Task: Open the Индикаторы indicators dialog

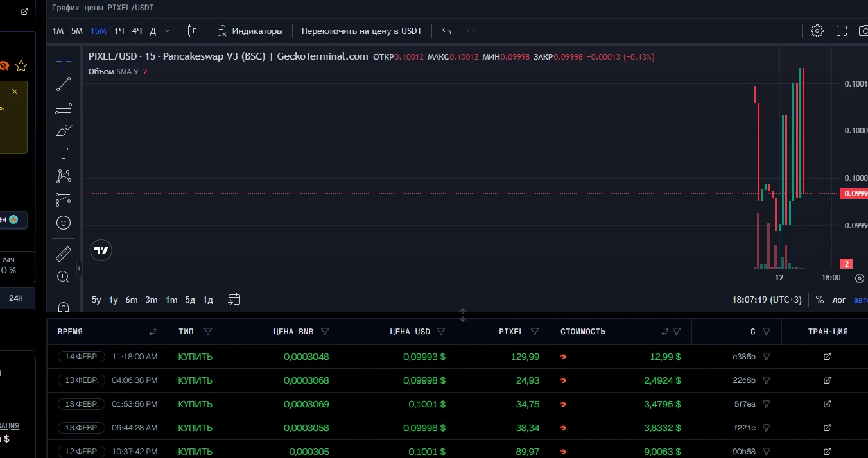Action: coord(250,31)
